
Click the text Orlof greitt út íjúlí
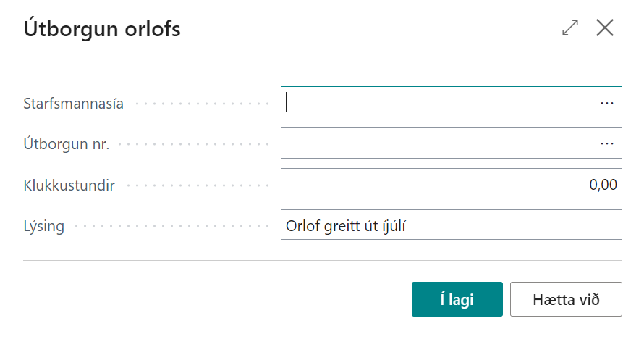(354, 225)
